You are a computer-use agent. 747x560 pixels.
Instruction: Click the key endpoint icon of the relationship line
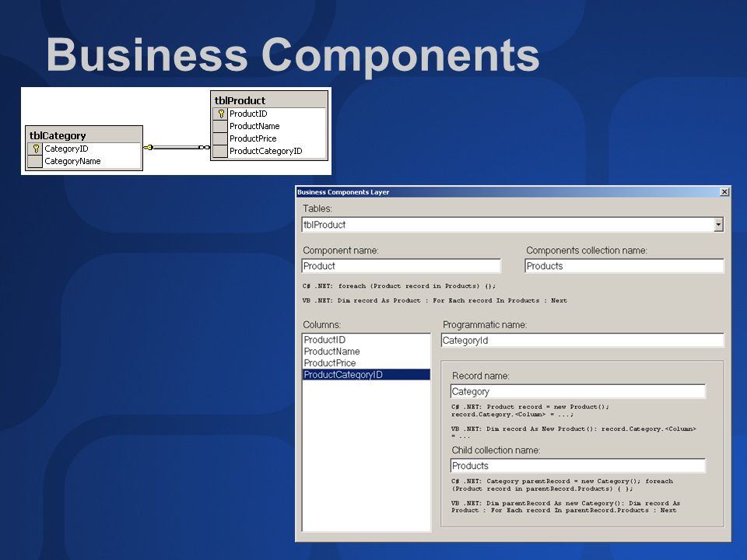pyautogui.click(x=148, y=147)
